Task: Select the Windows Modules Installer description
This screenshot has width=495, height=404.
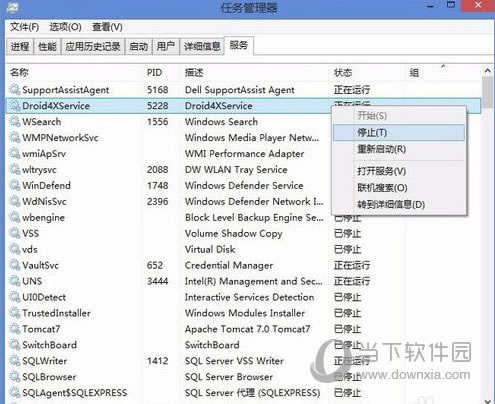Action: click(245, 313)
